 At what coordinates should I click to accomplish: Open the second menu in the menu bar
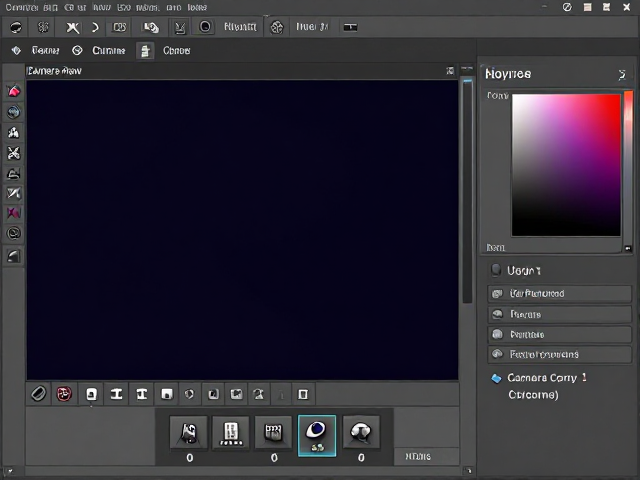[x=50, y=7]
